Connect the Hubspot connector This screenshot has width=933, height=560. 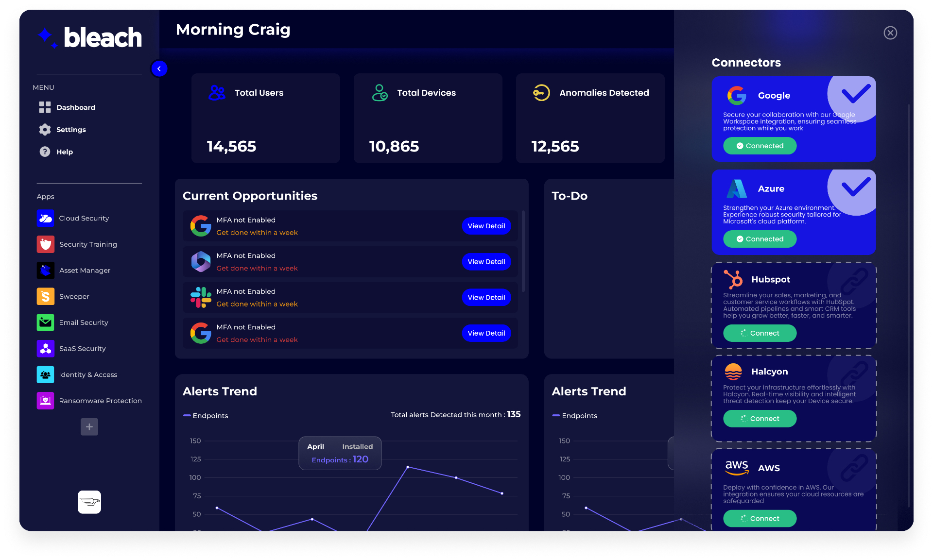tap(760, 333)
